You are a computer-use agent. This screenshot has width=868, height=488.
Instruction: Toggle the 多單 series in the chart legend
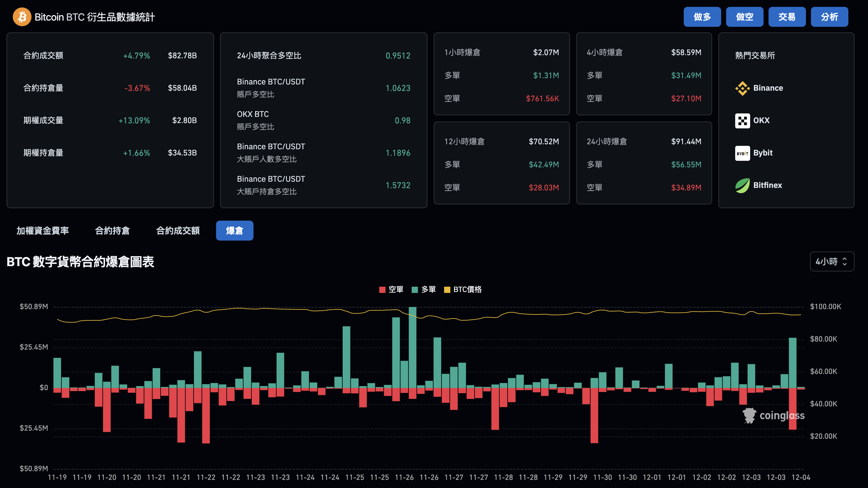click(x=424, y=289)
